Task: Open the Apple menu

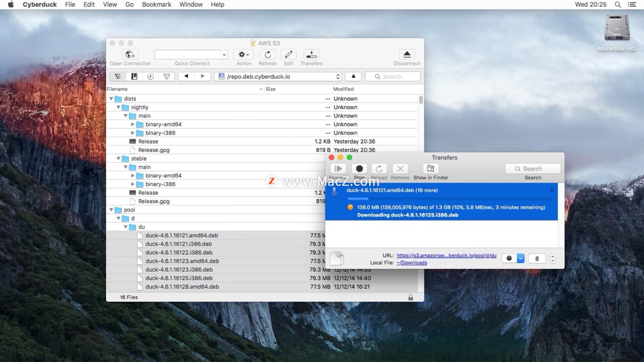Action: coord(11,4)
